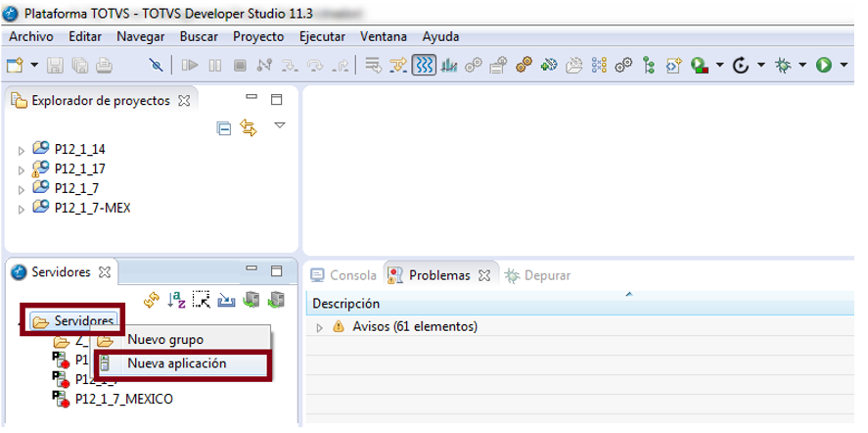Click the document with gear toolbar icon

[x=499, y=66]
